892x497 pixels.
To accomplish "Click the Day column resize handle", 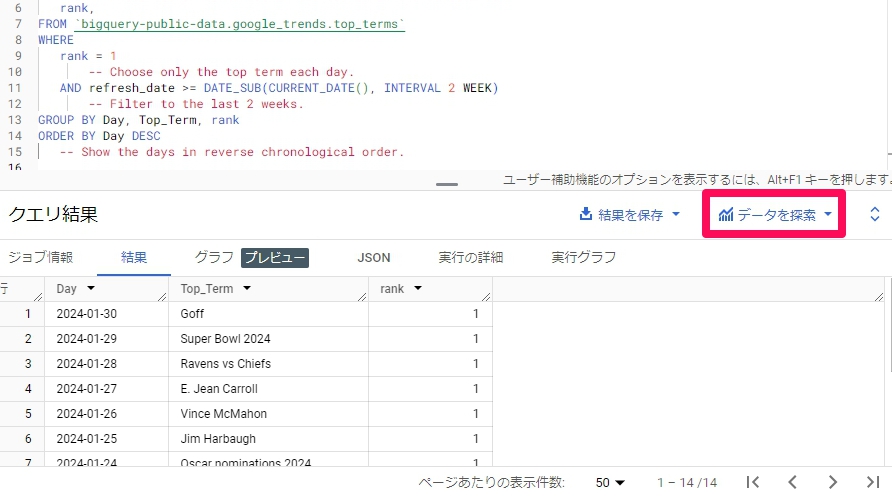I will pos(162,296).
